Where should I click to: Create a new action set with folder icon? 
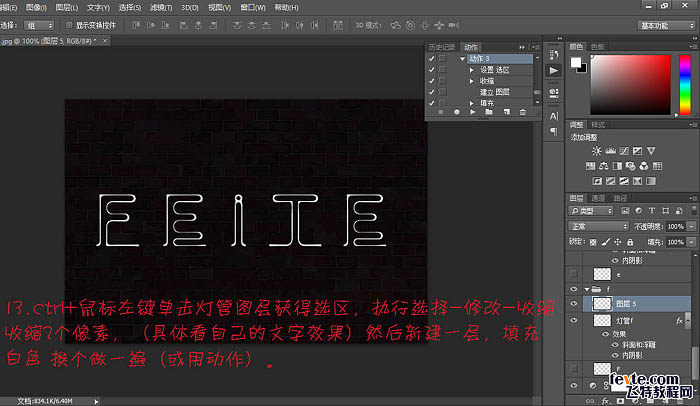[489, 112]
